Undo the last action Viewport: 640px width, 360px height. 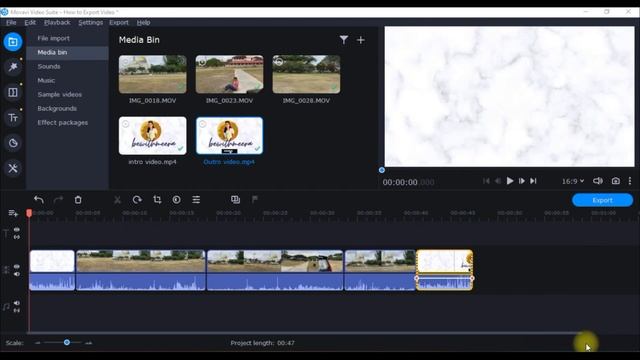[39, 200]
